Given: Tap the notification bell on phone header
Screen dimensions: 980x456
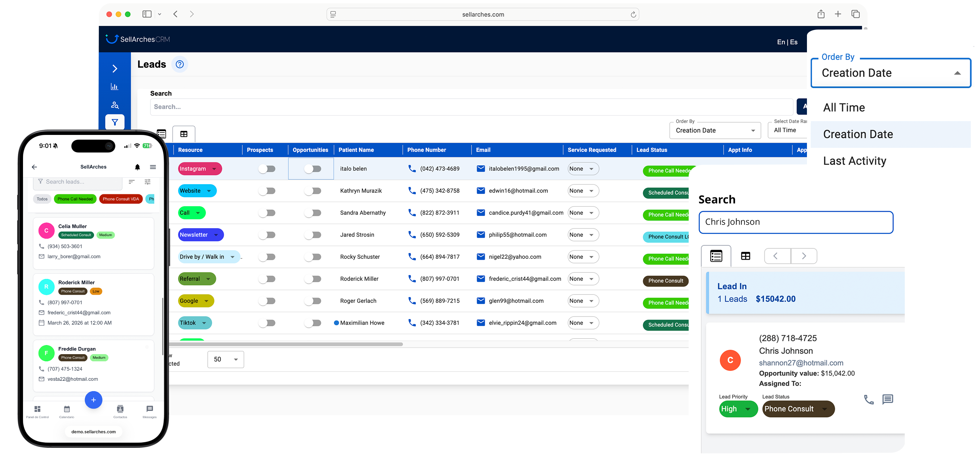Looking at the screenshot, I should point(137,167).
